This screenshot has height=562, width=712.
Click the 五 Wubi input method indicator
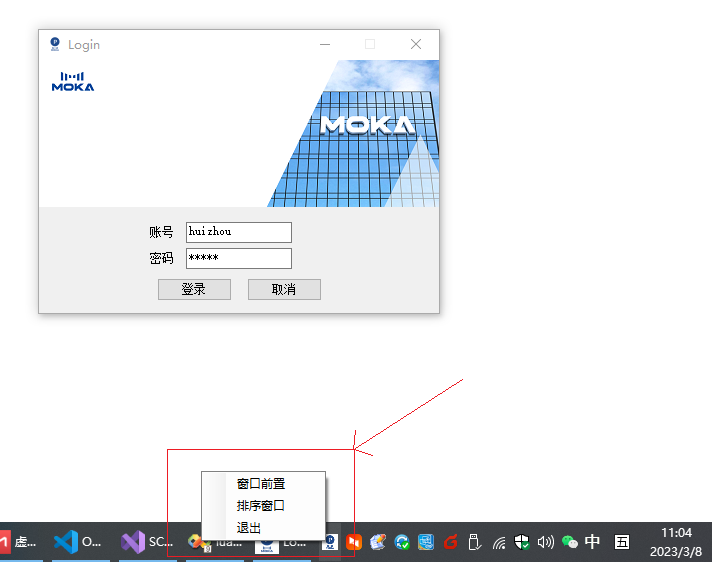(x=622, y=542)
